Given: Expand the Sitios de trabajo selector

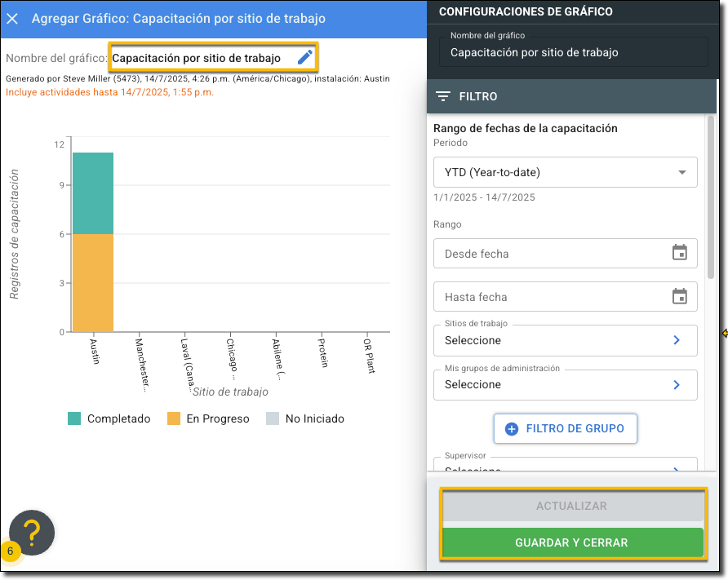Looking at the screenshot, I should tap(565, 340).
